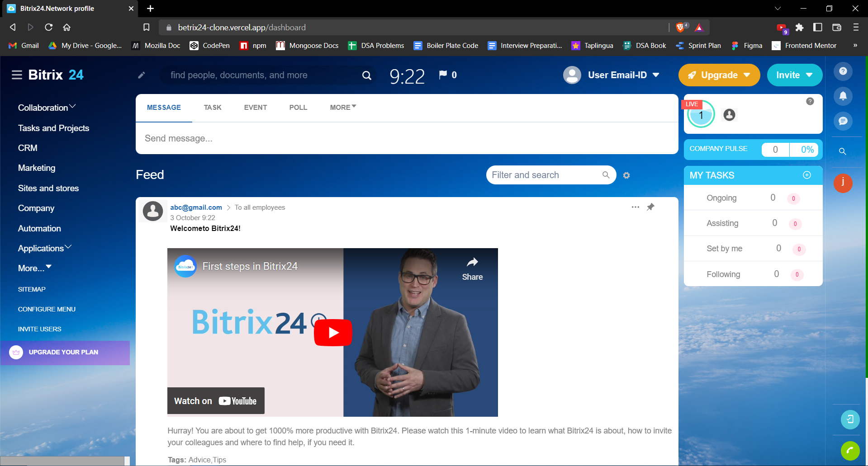The height and width of the screenshot is (466, 868).
Task: Open the browser tab search dropdown
Action: tap(778, 9)
